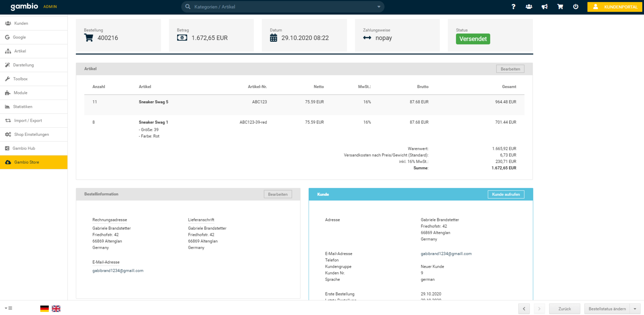The height and width of the screenshot is (315, 644).
Task: Switch language with the German flag
Action: (x=44, y=309)
